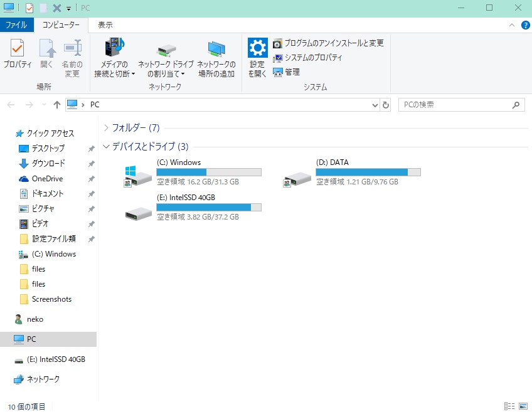The width and height of the screenshot is (532, 414).
Task: Open the (E:) IntelSSD 40GB drive
Action: pos(137,212)
